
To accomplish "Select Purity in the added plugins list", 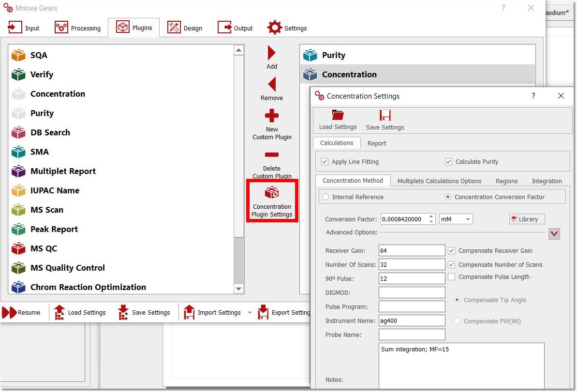I will coord(418,55).
